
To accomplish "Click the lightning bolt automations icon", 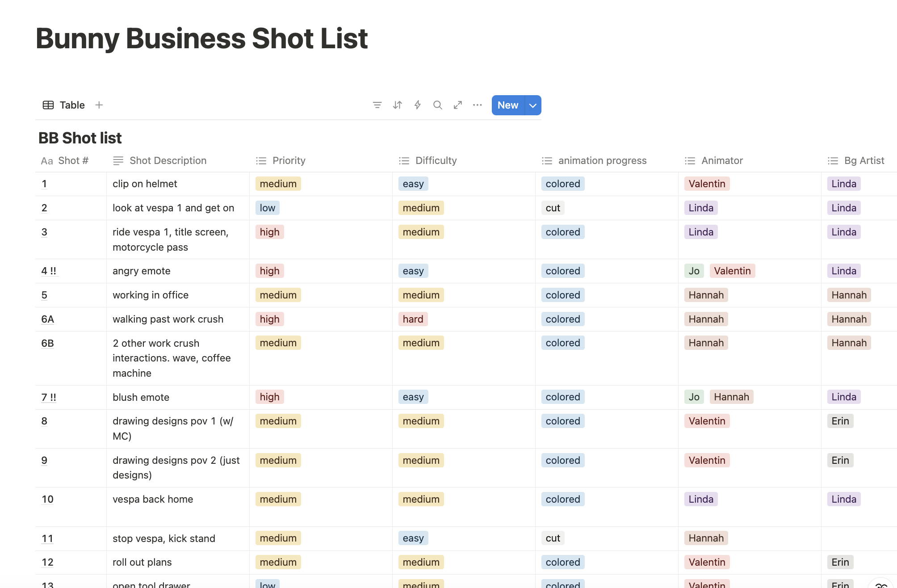I will [x=417, y=105].
